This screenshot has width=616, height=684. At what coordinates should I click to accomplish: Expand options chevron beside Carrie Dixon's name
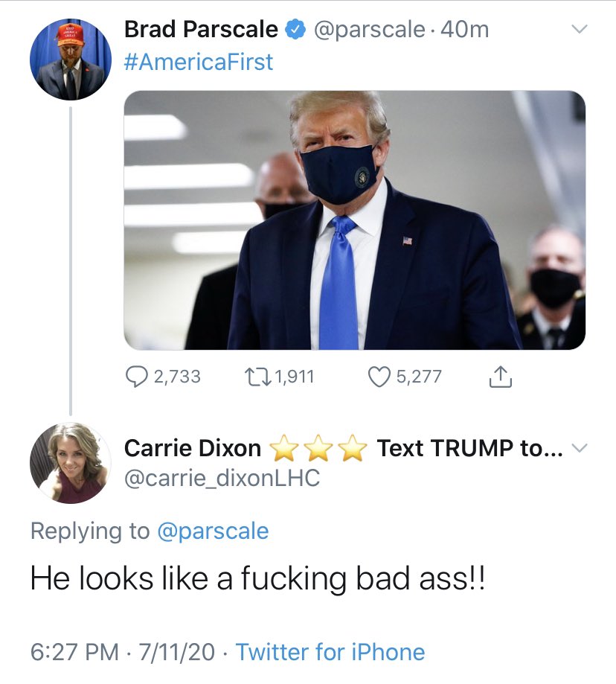(x=580, y=449)
